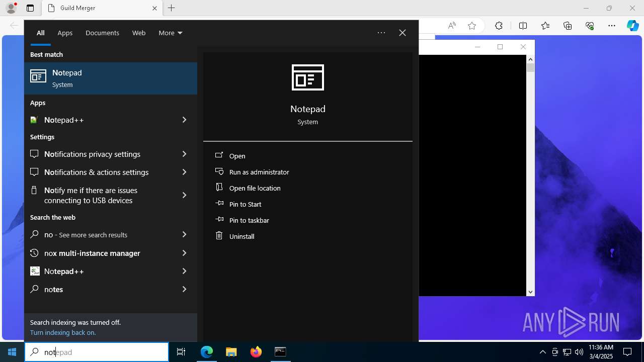Select nox multi-instance manager suggestion
This screenshot has height=362, width=644.
pos(111,253)
